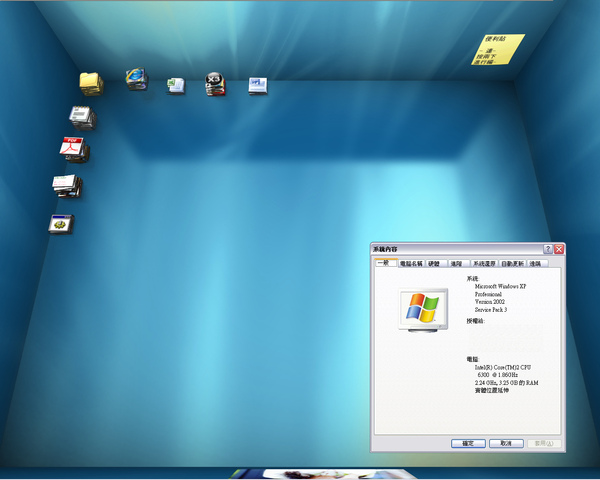This screenshot has width=600, height=480.
Task: Switch to the 電腦名稱 tab
Action: [x=411, y=263]
